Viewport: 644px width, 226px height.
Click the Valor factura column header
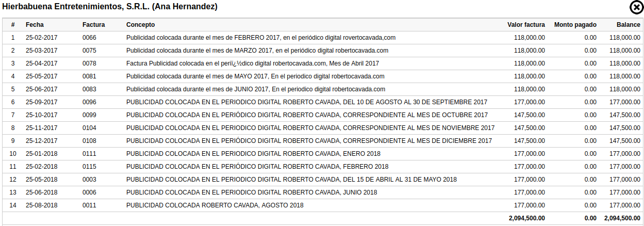click(x=526, y=25)
